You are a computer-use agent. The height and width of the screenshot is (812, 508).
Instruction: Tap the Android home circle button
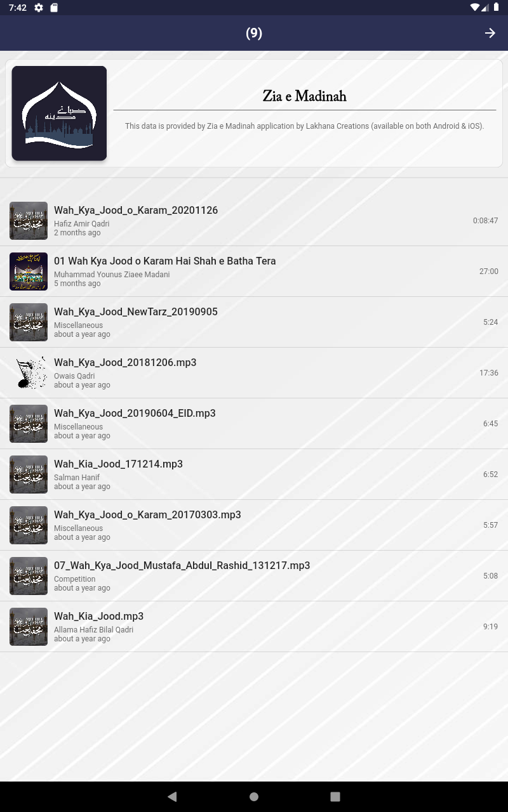[254, 797]
